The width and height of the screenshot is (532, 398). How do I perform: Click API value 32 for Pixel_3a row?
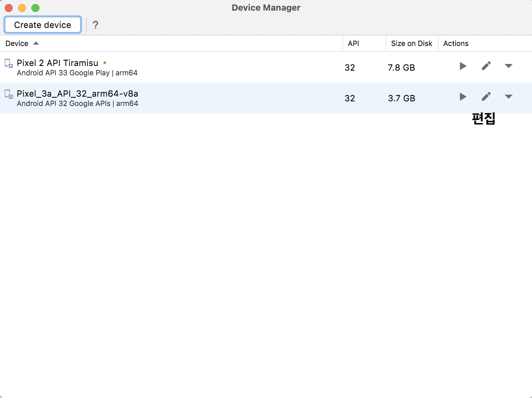pyautogui.click(x=350, y=98)
